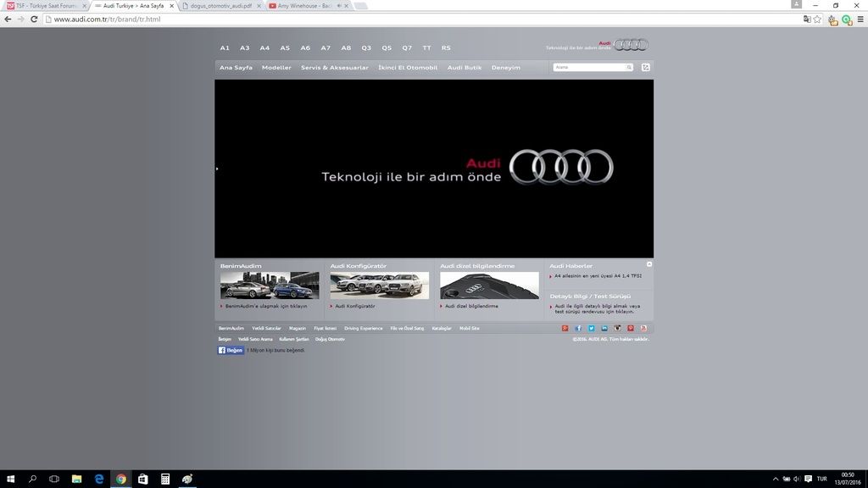Reload the current Audi page
The image size is (868, 488).
click(34, 19)
